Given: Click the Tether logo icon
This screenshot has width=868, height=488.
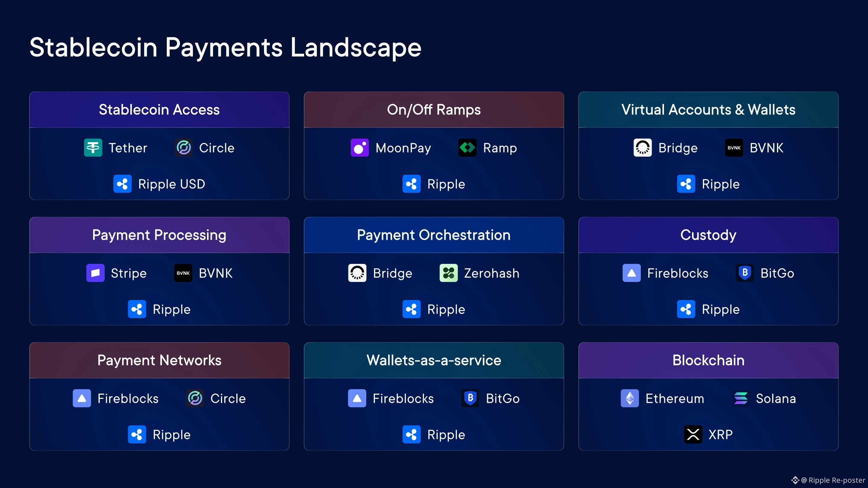Looking at the screenshot, I should (x=93, y=148).
